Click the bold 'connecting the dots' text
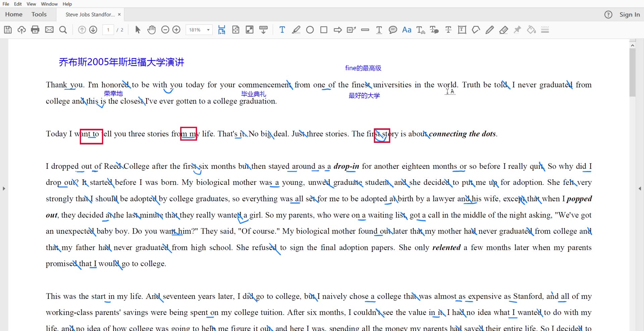The width and height of the screenshot is (644, 331). pos(462,134)
